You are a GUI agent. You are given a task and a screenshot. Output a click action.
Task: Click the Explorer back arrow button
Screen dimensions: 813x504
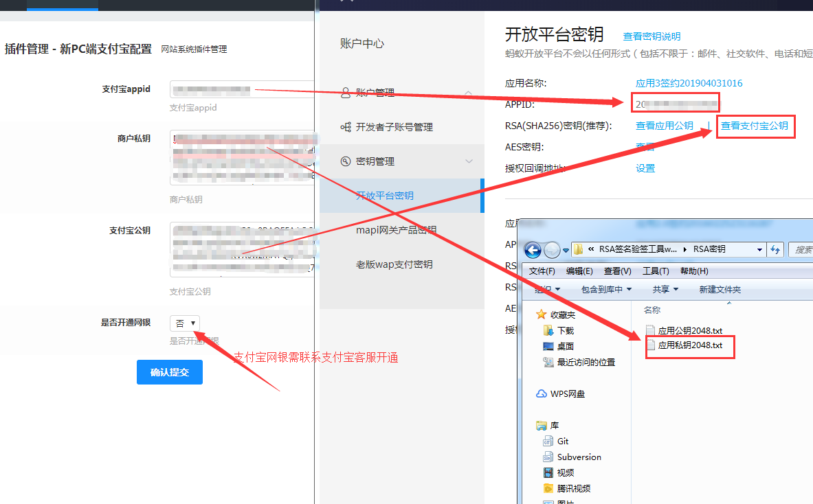pos(533,249)
